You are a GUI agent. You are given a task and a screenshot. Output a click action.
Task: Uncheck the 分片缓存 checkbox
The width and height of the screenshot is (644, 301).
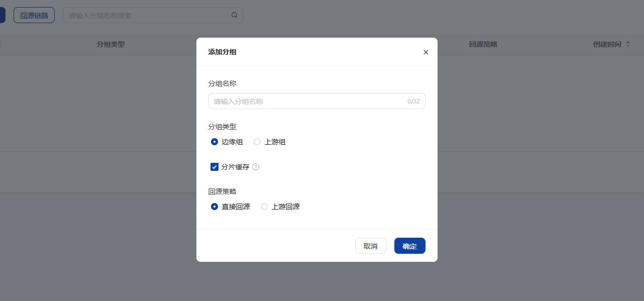tap(214, 166)
